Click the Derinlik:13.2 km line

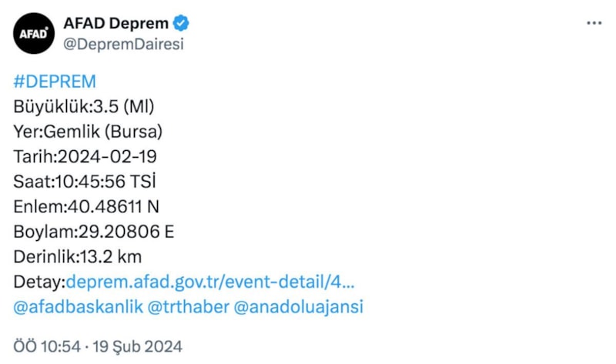tap(78, 256)
